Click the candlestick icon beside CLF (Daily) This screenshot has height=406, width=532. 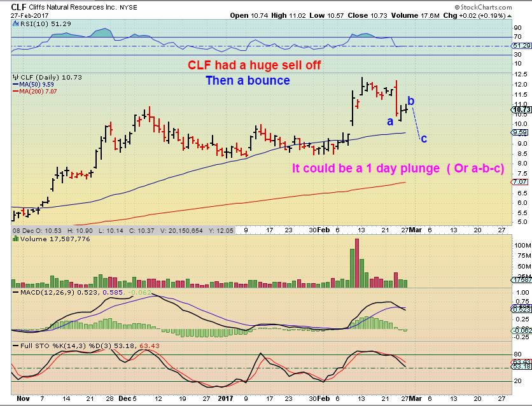tap(16, 78)
